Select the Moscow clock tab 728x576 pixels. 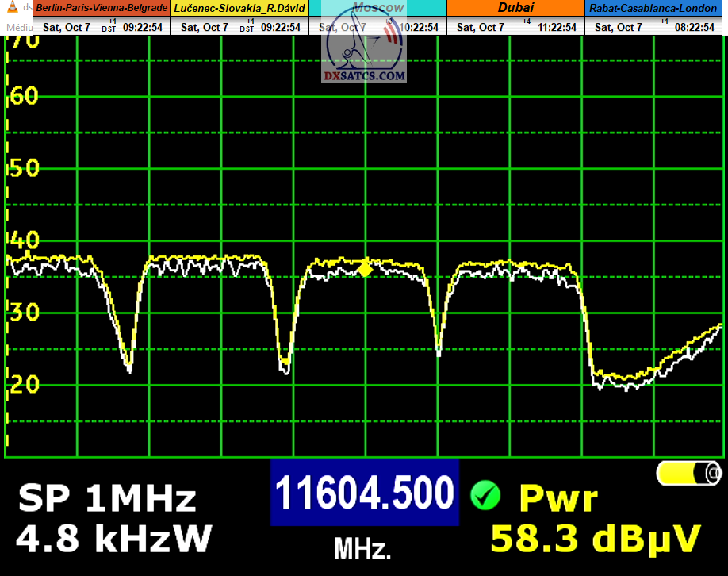click(377, 8)
